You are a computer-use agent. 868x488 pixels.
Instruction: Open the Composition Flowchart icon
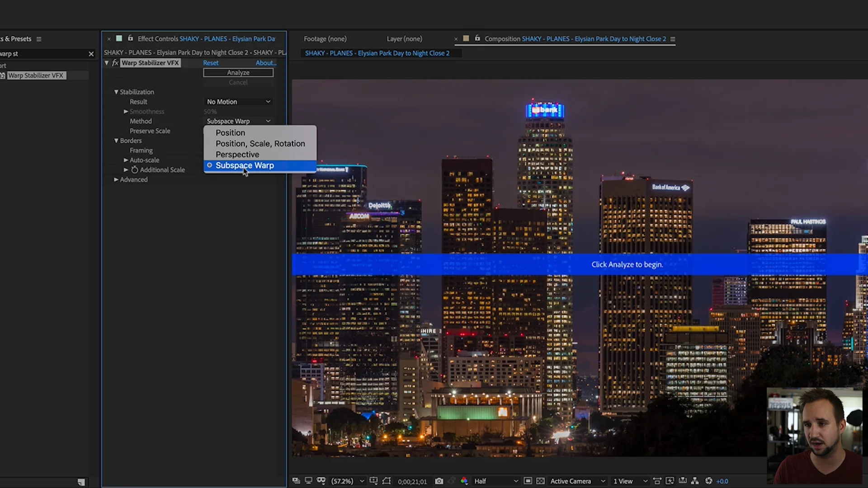coord(695,481)
